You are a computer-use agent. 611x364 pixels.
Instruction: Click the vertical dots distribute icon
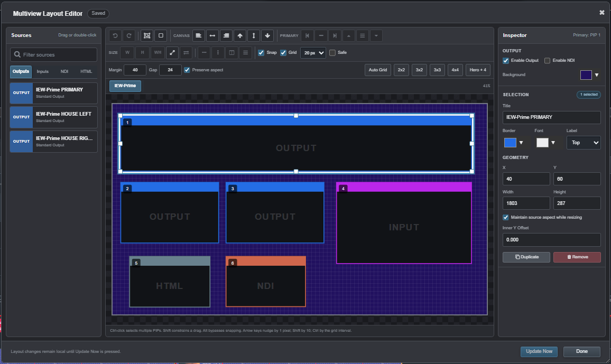point(218,52)
